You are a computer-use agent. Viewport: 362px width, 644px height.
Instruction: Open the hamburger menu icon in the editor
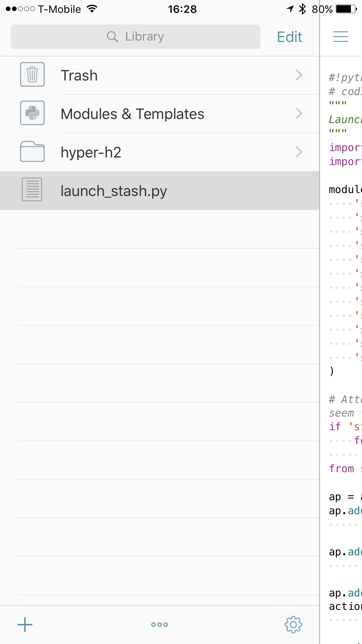[x=340, y=37]
